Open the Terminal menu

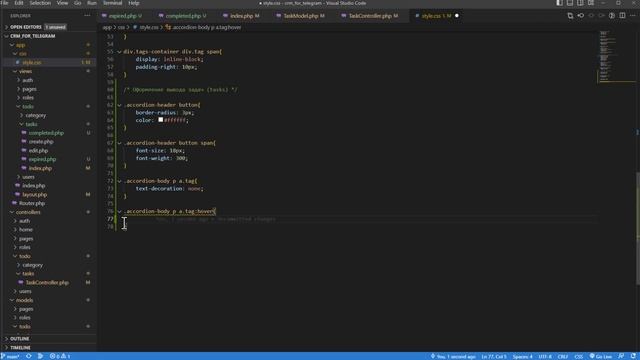(112, 3)
